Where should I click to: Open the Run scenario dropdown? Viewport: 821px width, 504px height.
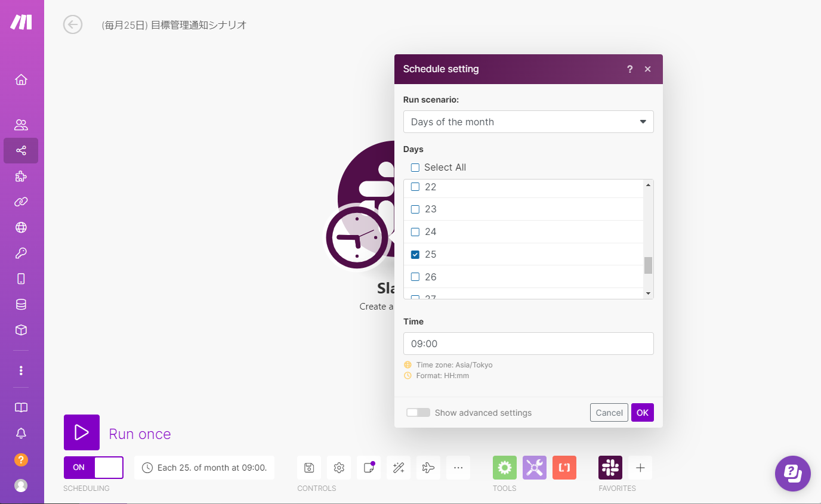click(x=529, y=122)
